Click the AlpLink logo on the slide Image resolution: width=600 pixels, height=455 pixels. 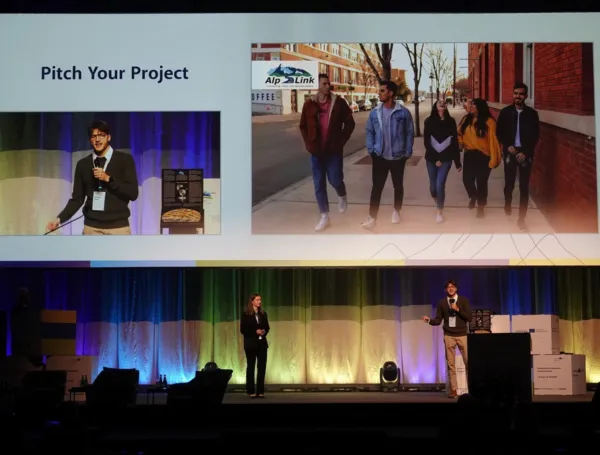coord(285,75)
